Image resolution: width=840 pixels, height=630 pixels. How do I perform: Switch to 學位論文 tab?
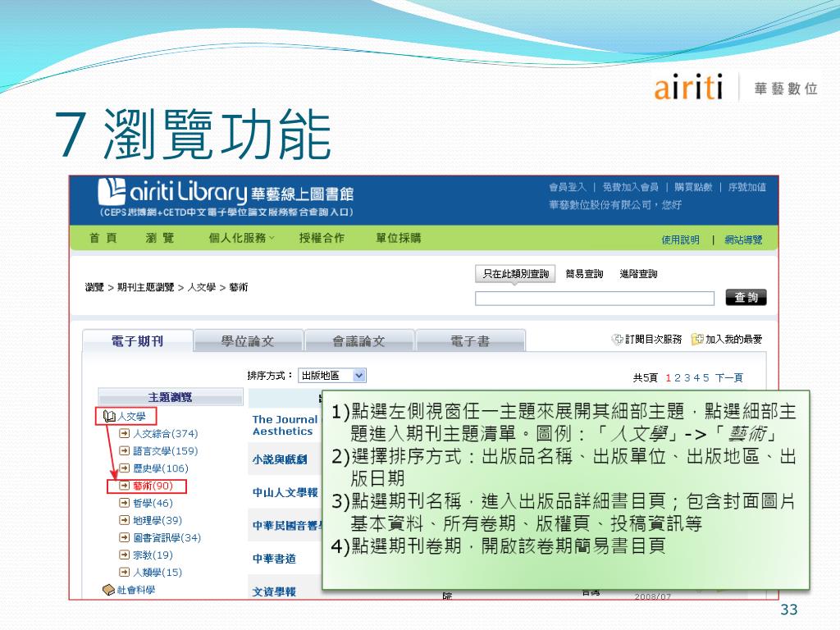point(248,340)
